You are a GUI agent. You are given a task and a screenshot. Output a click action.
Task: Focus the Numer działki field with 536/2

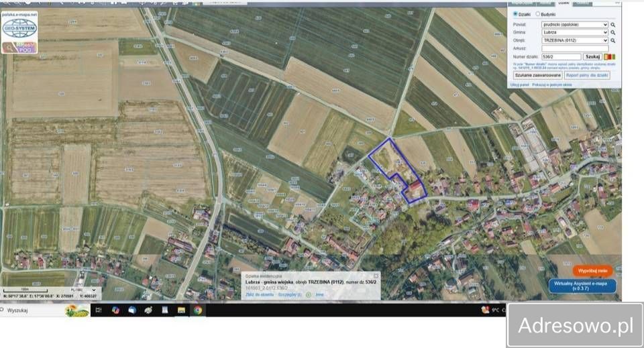(561, 56)
